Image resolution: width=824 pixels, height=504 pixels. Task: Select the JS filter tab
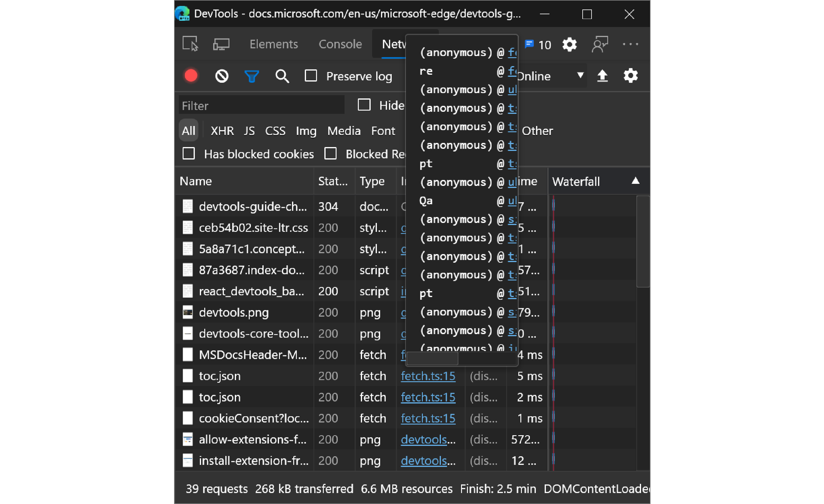(247, 131)
